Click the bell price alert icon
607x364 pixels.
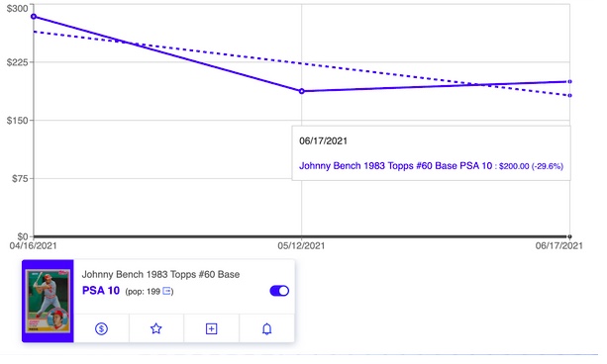point(266,328)
